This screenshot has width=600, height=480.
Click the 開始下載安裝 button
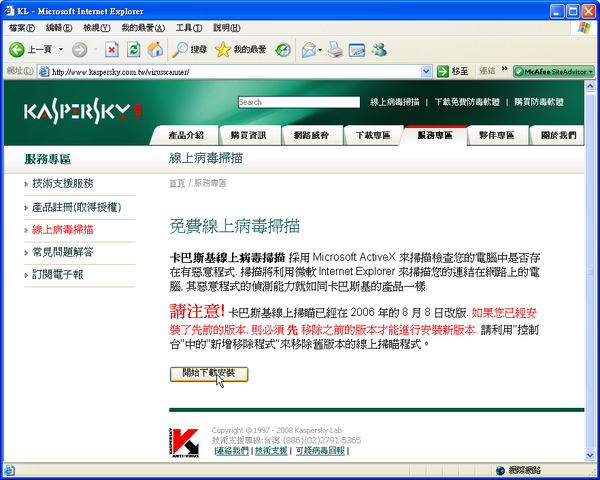209,374
